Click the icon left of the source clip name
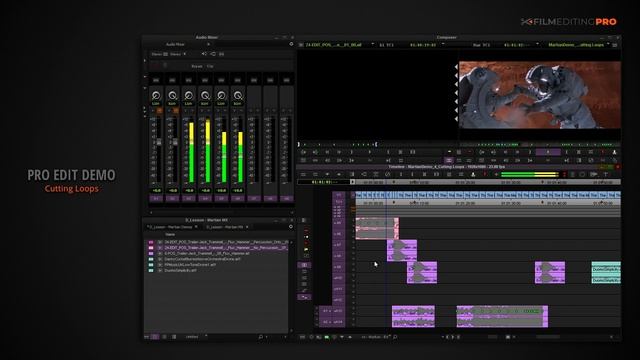Screen dimensions: 640x360 (x=301, y=44)
